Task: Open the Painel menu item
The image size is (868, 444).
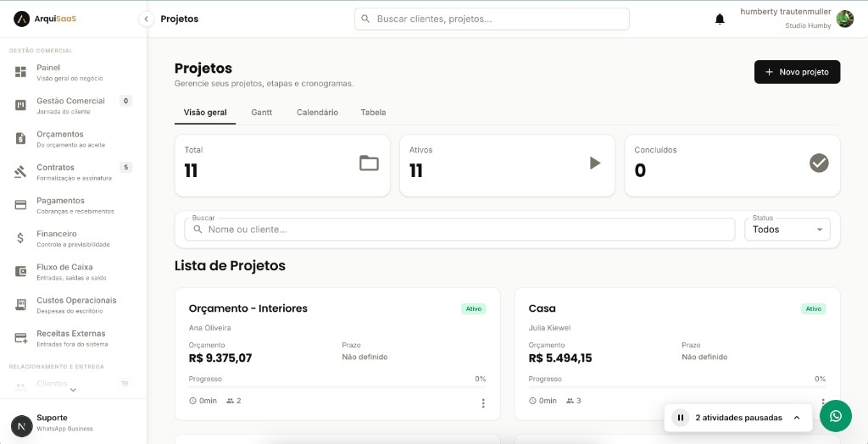Action: [x=74, y=72]
